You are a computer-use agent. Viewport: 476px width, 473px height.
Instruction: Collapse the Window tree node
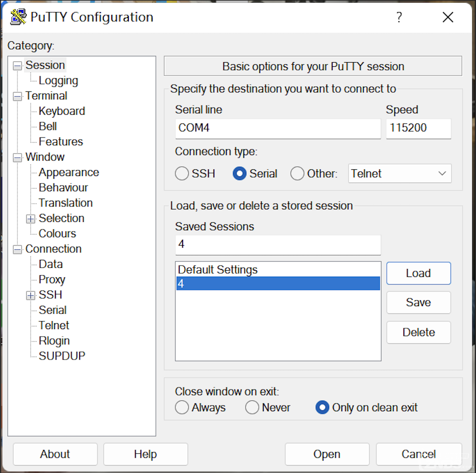[18, 157]
